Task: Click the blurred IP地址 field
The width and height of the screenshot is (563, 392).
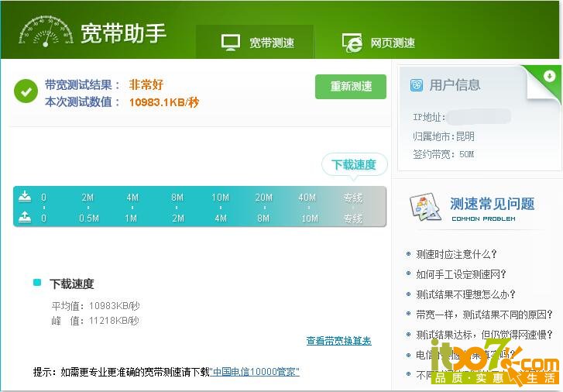Action: click(x=479, y=117)
